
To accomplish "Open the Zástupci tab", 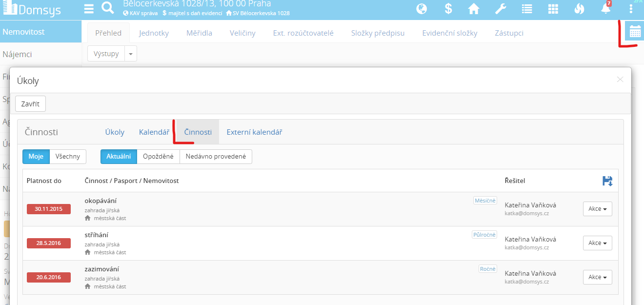I will click(x=509, y=33).
